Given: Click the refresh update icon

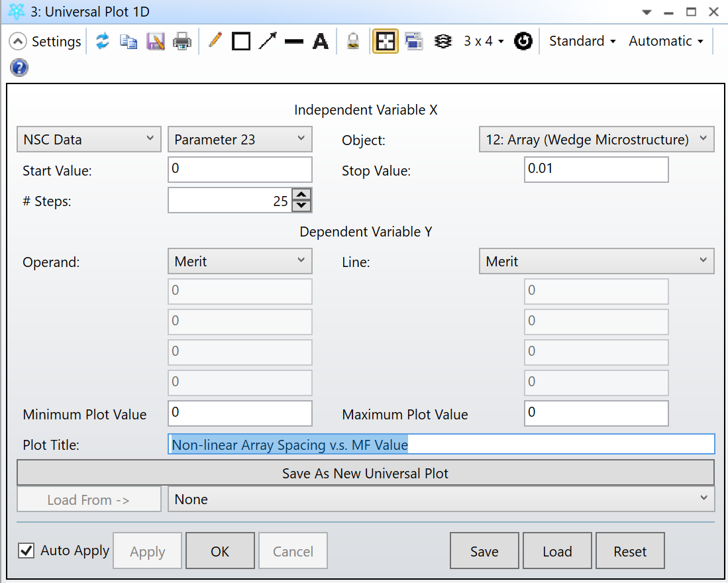Looking at the screenshot, I should [102, 41].
